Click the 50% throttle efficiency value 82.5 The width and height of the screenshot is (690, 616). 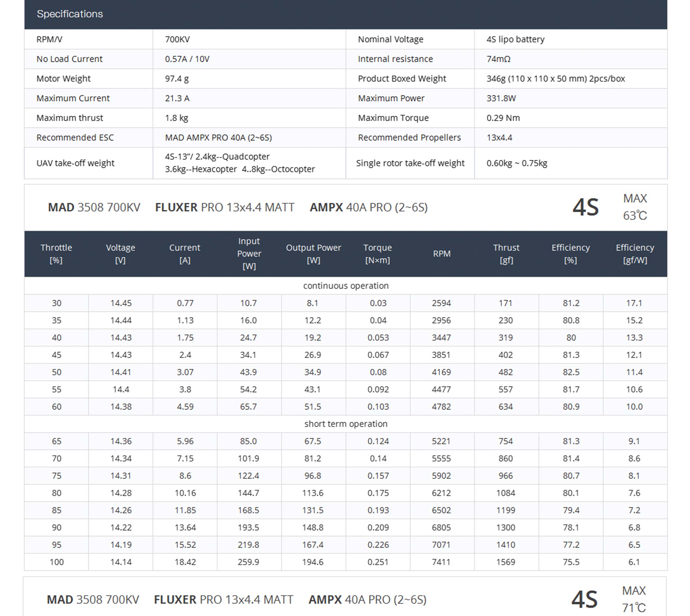(x=571, y=372)
